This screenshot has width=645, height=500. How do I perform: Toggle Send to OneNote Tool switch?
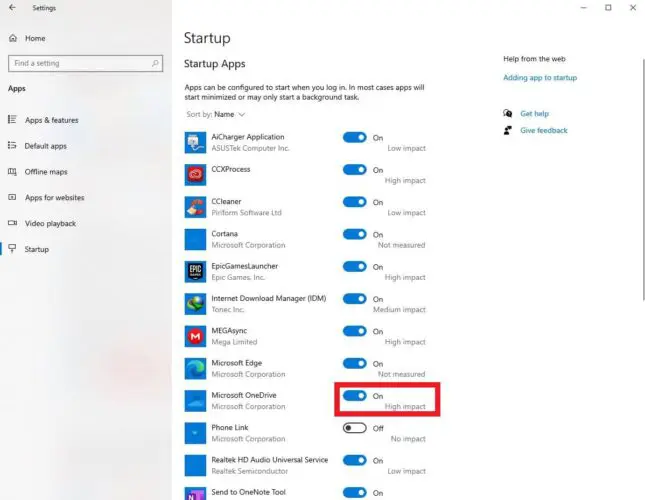pos(355,492)
